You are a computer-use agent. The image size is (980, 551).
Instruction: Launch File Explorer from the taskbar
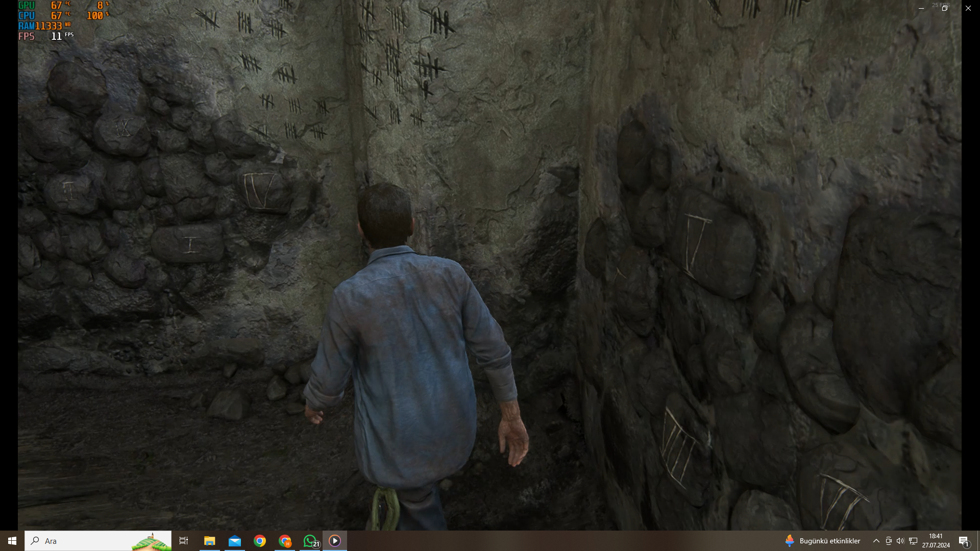209,541
